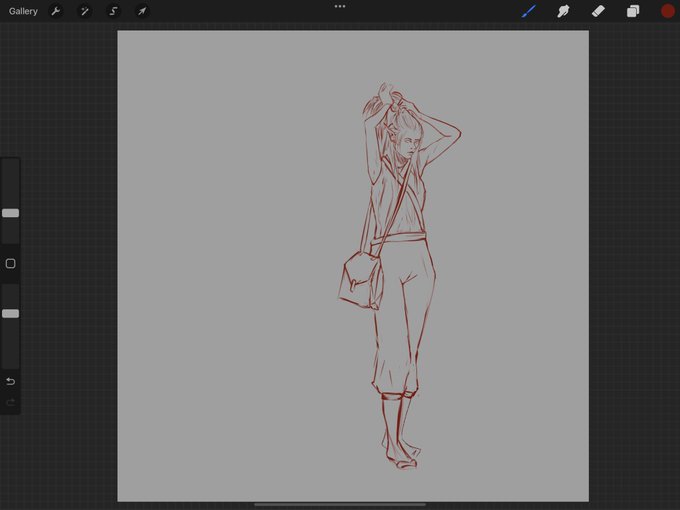Image resolution: width=680 pixels, height=510 pixels.
Task: Select the Brush tool
Action: pyautogui.click(x=529, y=11)
